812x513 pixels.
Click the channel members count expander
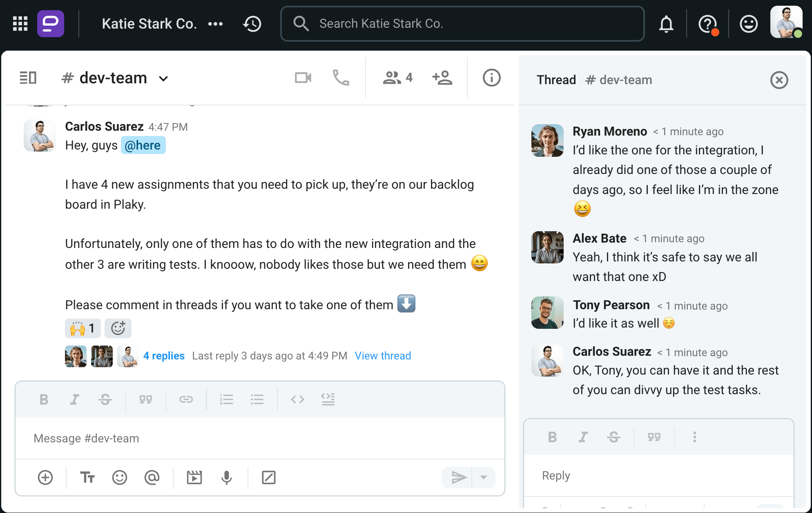tap(397, 78)
